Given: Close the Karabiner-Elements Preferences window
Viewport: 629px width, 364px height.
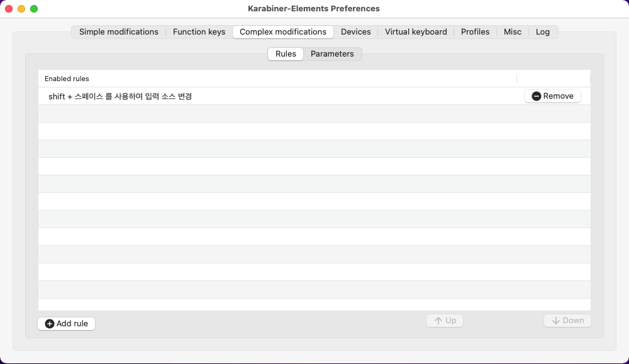Looking at the screenshot, I should pos(9,9).
